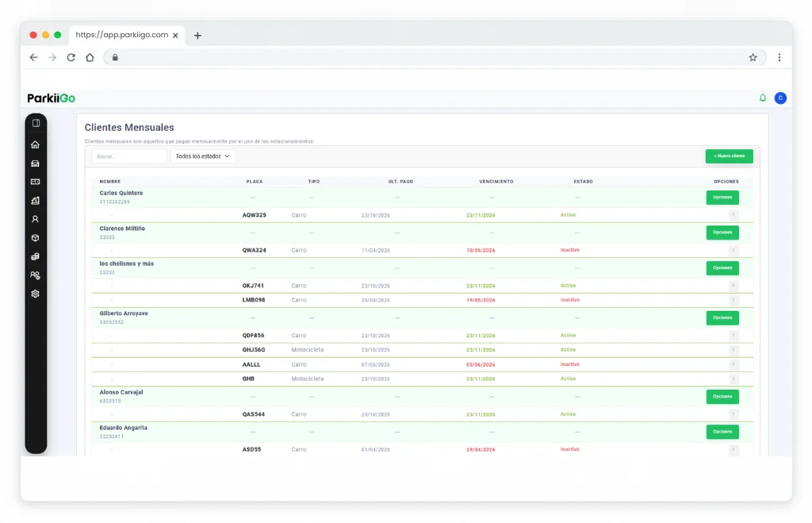
Task: Open row menu for plate GHJ56G
Action: (x=733, y=350)
